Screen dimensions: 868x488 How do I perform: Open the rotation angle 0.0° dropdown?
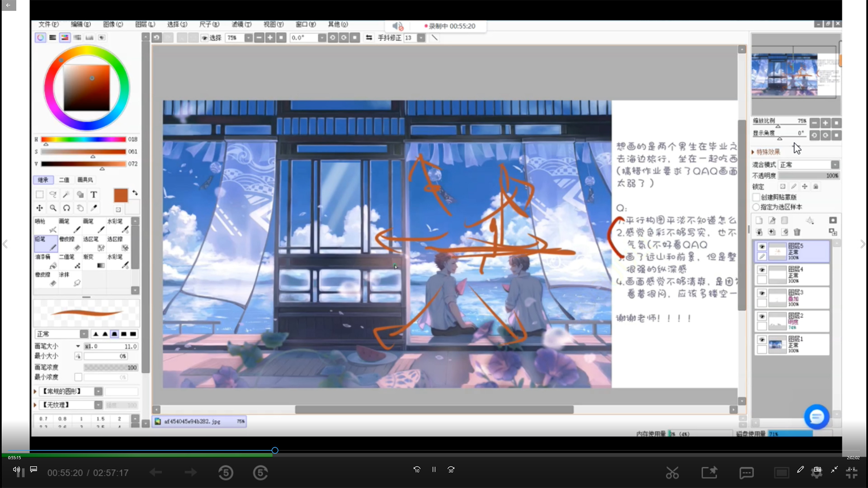pyautogui.click(x=322, y=38)
